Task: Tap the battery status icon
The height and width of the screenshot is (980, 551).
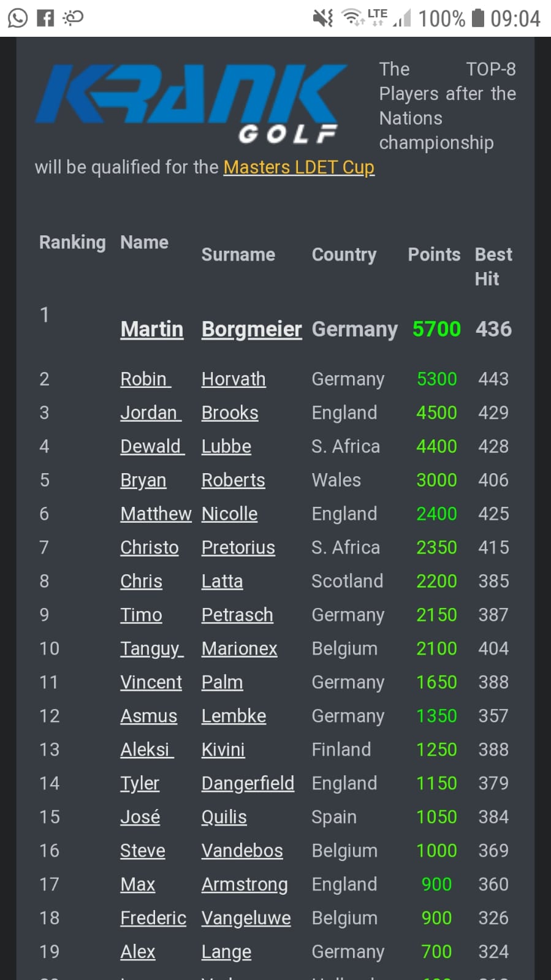Action: 478,18
